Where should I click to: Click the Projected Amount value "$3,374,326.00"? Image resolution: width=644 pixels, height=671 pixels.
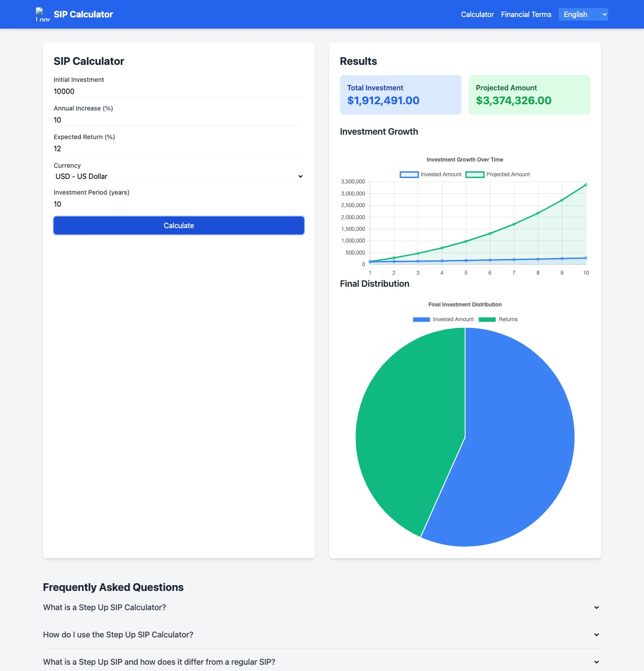[513, 101]
